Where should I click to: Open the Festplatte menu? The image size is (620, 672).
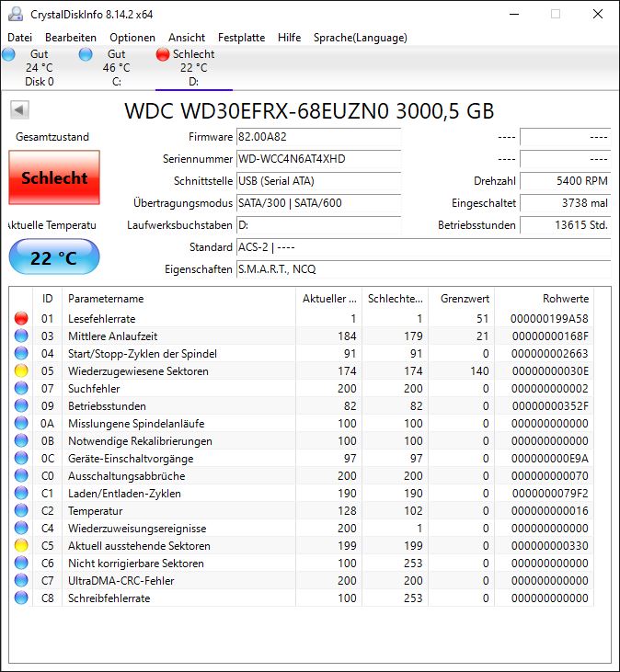(x=241, y=38)
